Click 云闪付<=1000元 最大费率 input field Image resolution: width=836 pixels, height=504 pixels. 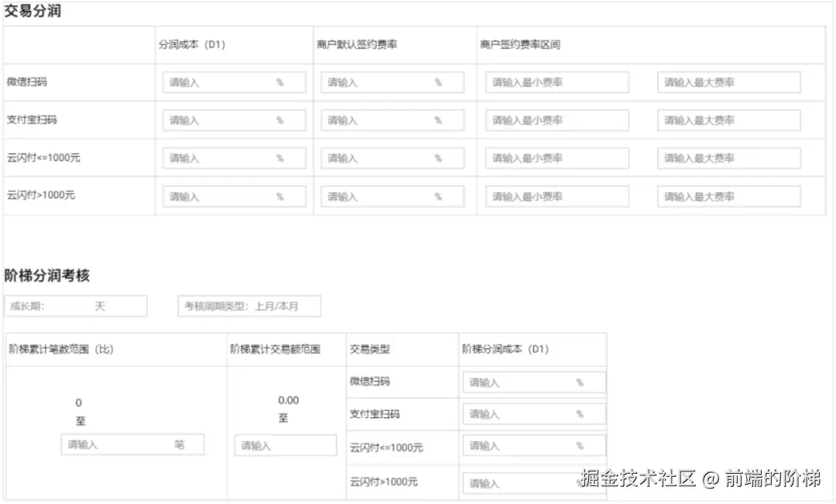click(x=727, y=157)
